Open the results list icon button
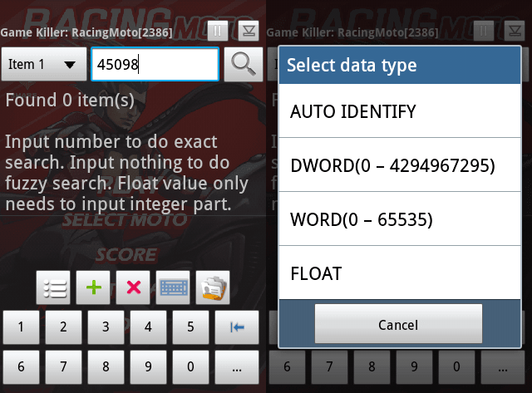This screenshot has width=532, height=393. coord(53,287)
